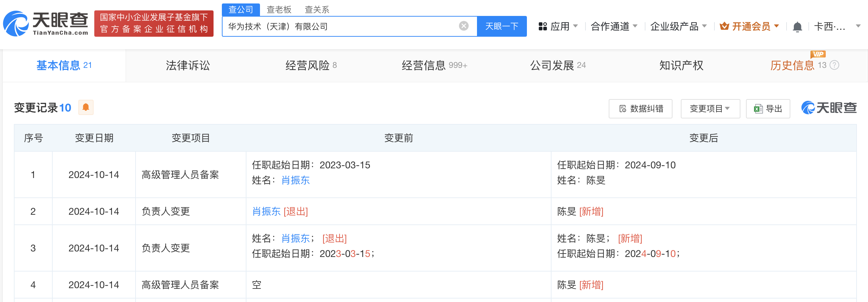
Task: Expand the 合作通道 dropdown
Action: 635,26
